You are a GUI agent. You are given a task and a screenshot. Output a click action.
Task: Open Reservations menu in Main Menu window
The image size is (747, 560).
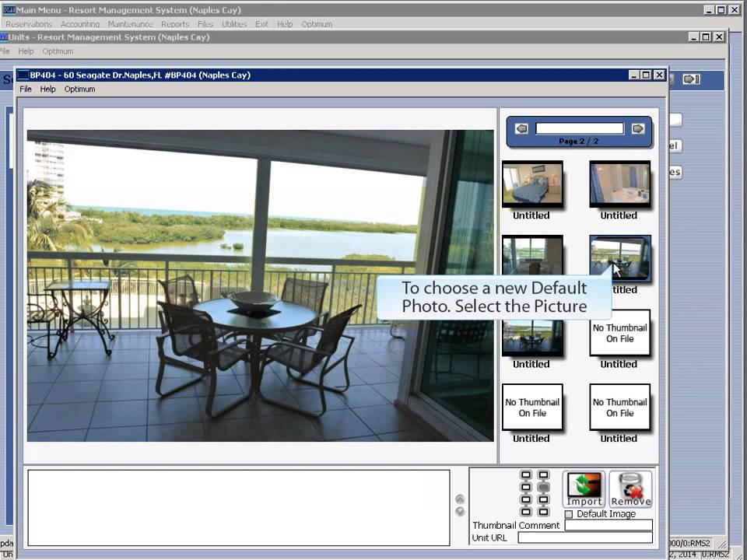pyautogui.click(x=29, y=24)
